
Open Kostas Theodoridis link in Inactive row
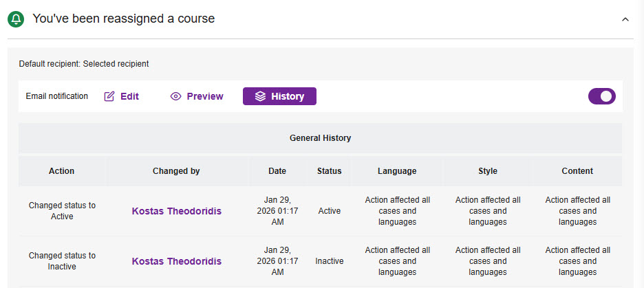pyautogui.click(x=177, y=261)
